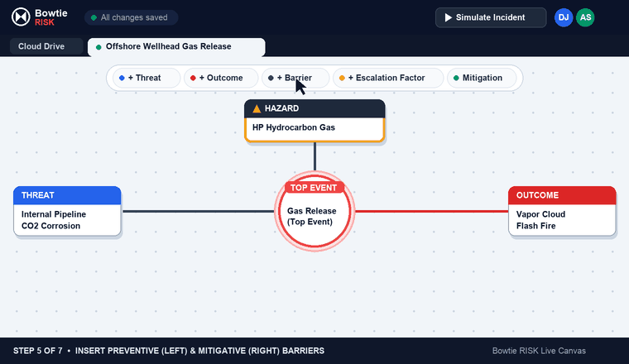Click the green dot on Mitigation button
Viewport: 629px width, 364px height.
tap(456, 78)
